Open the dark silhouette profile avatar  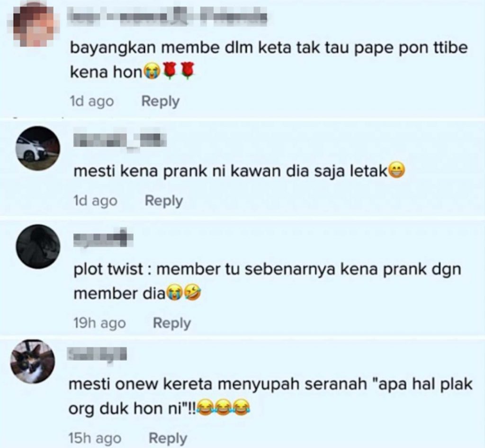click(38, 247)
